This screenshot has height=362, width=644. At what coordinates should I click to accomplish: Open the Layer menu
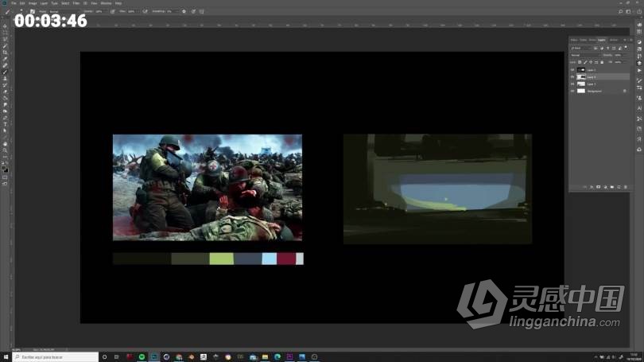(44, 3)
